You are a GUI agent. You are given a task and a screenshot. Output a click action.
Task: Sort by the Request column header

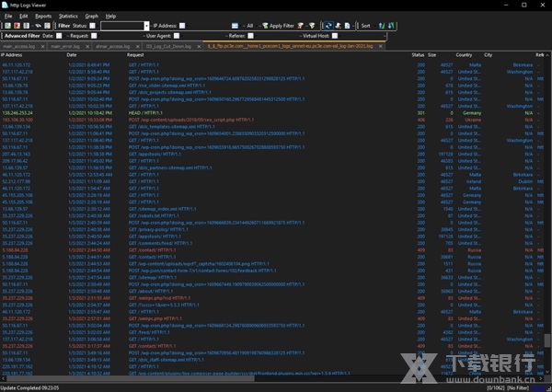[x=135, y=55]
